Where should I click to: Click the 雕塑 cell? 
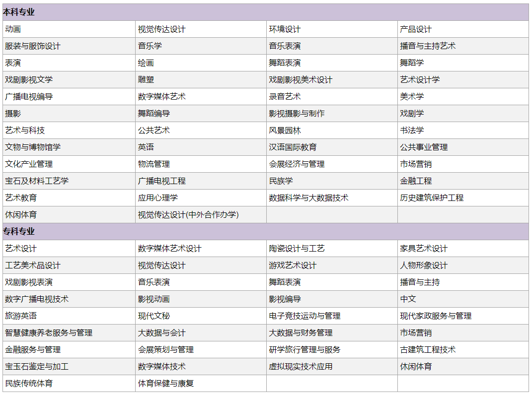[x=201, y=80]
